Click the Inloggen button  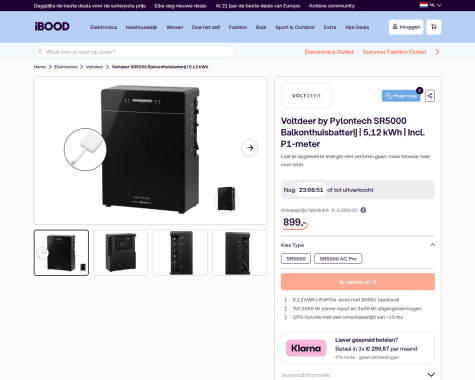406,27
